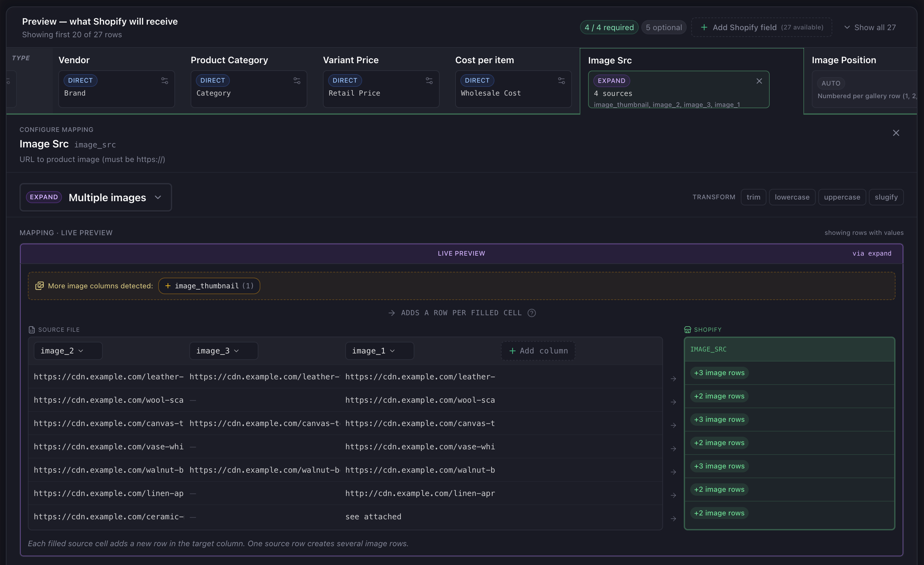Open the image_1 source column dropdown
Screen dimensions: 924x565
coord(380,351)
